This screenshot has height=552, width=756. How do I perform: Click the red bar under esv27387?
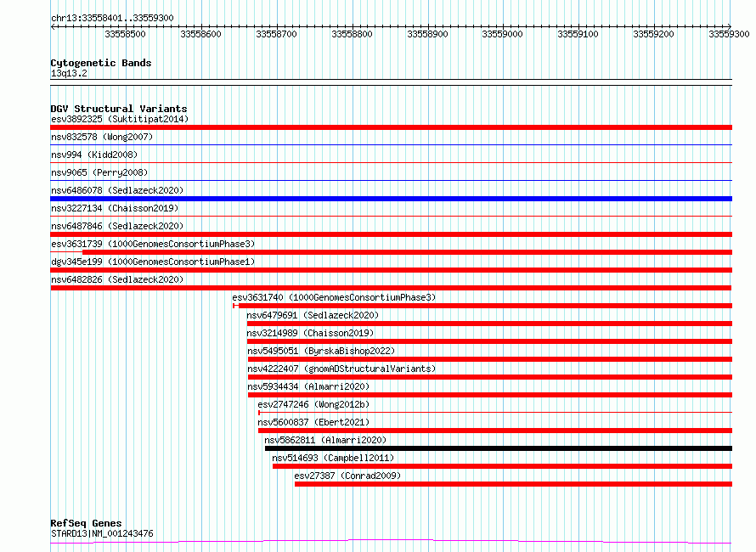[513, 484]
